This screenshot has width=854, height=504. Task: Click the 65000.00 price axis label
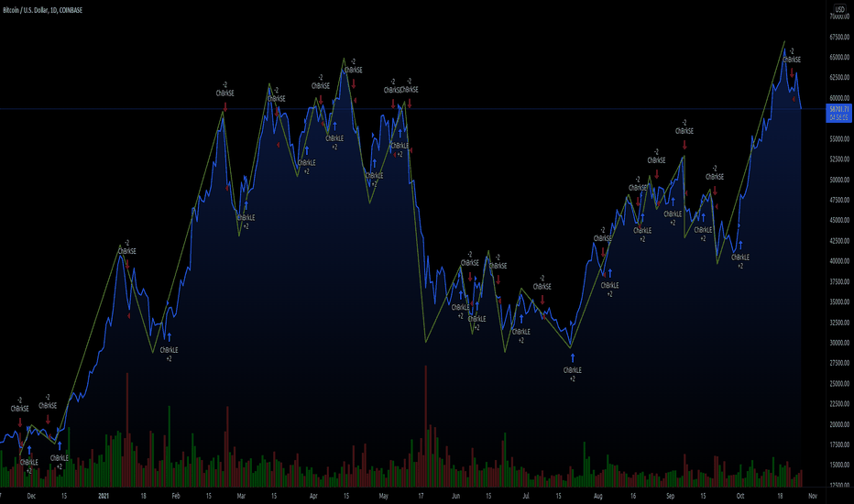pyautogui.click(x=839, y=57)
